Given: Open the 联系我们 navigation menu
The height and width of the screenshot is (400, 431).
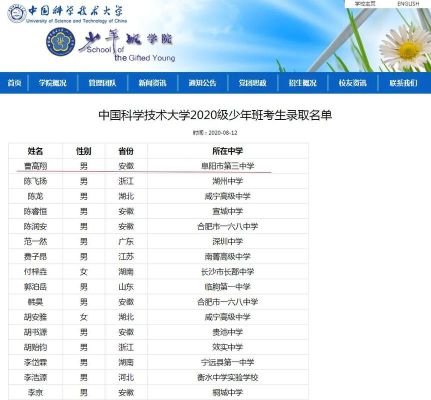Looking at the screenshot, I should (x=403, y=83).
